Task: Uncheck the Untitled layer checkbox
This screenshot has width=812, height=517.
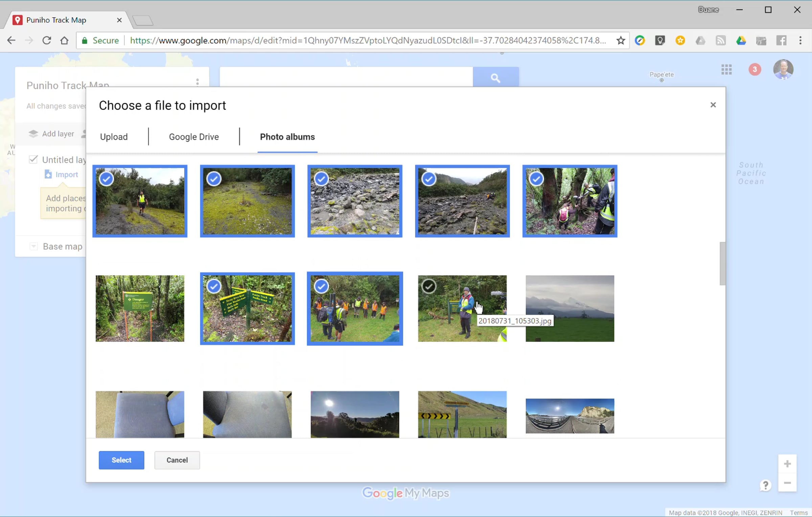Action: (x=33, y=159)
